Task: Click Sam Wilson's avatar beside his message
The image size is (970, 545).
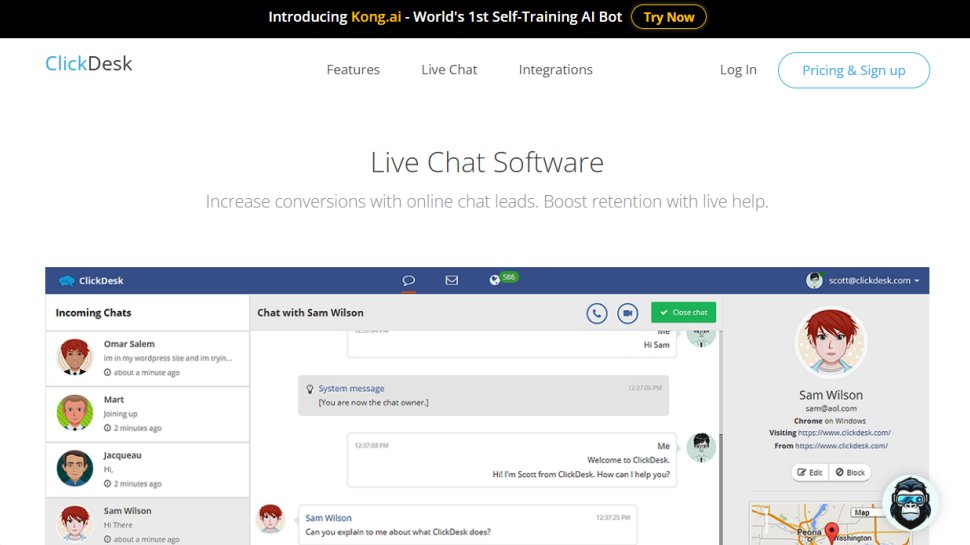Action: coord(270,518)
